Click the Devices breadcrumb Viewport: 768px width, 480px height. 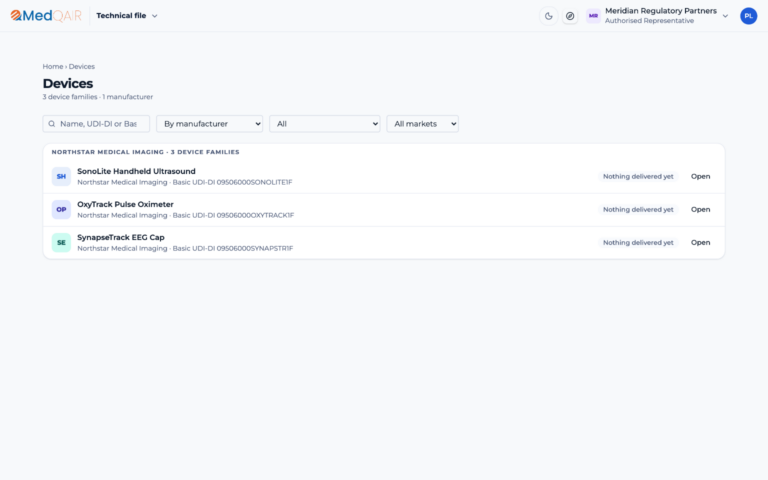pyautogui.click(x=82, y=67)
